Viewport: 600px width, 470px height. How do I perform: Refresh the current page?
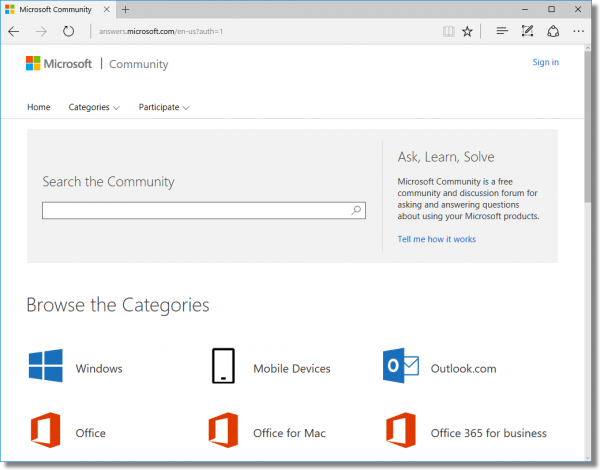68,31
